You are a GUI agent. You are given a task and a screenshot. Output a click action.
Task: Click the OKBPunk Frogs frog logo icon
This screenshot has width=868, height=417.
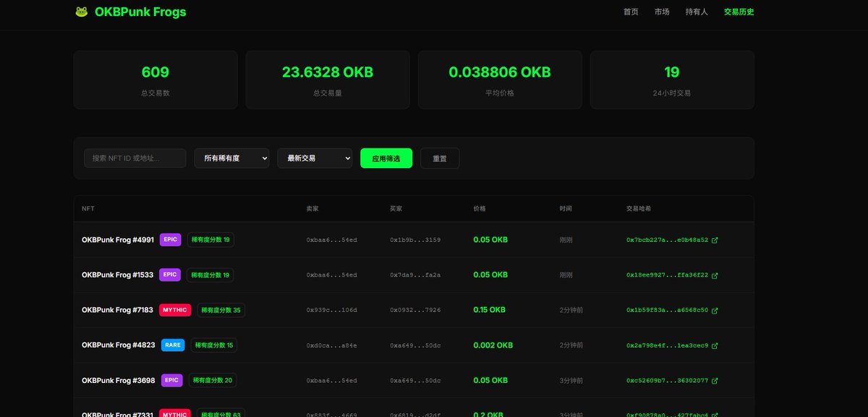[x=82, y=12]
